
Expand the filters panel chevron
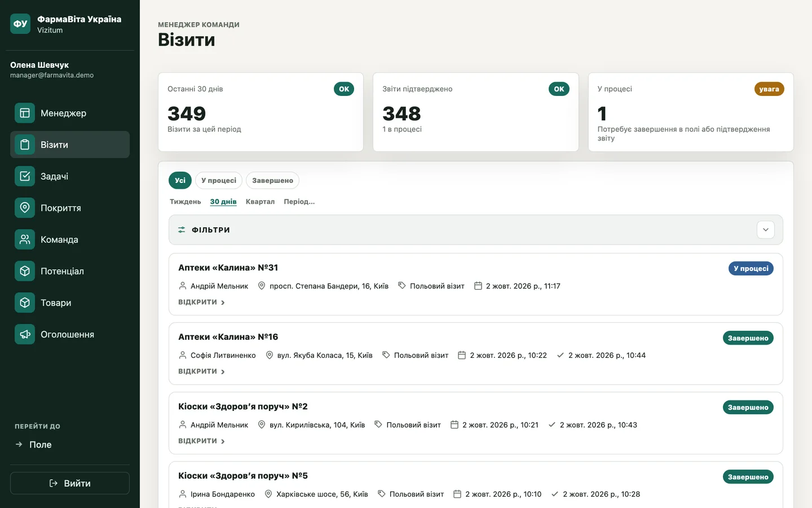[x=766, y=230]
